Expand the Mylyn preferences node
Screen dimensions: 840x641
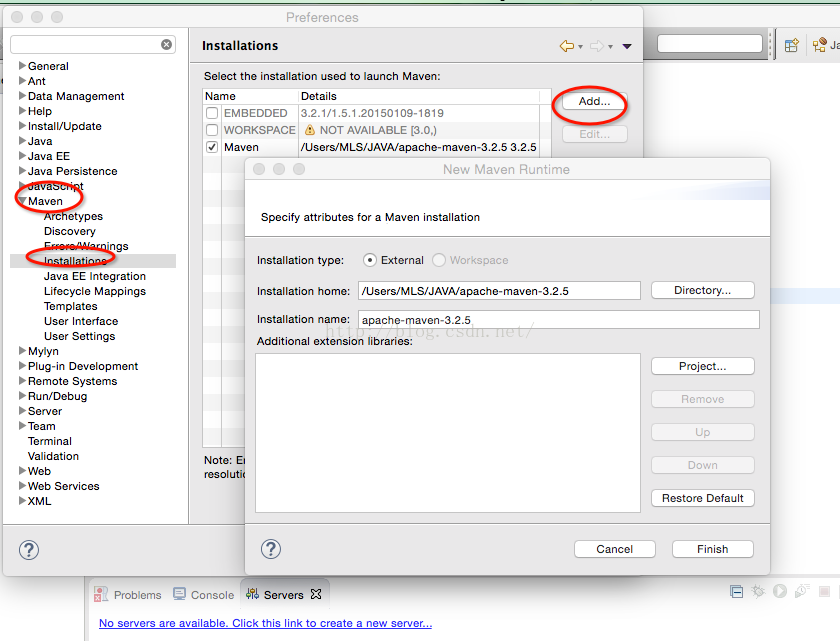pos(22,350)
